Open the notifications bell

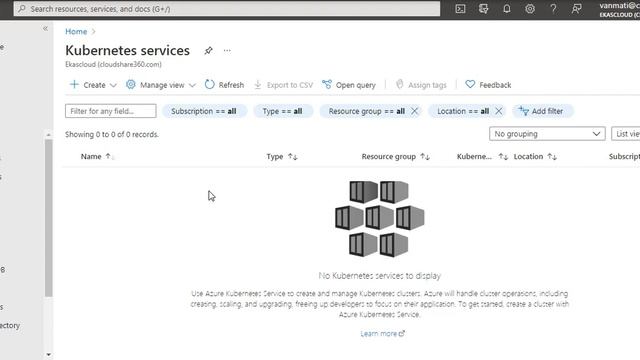(x=507, y=9)
